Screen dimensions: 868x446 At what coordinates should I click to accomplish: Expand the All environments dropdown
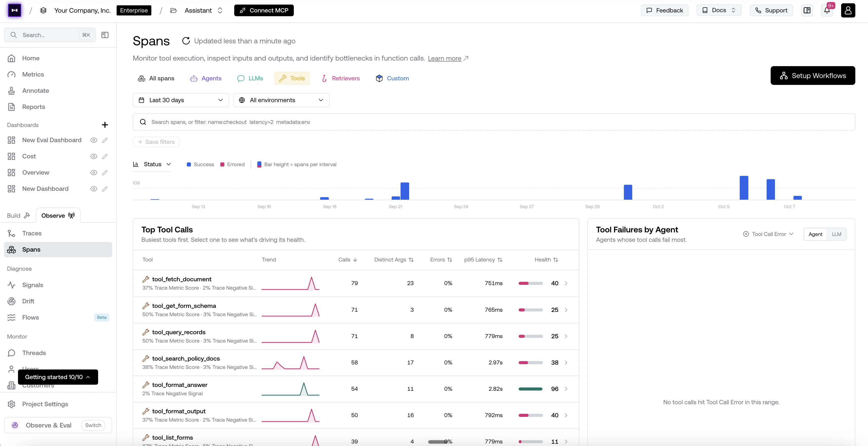coord(281,100)
